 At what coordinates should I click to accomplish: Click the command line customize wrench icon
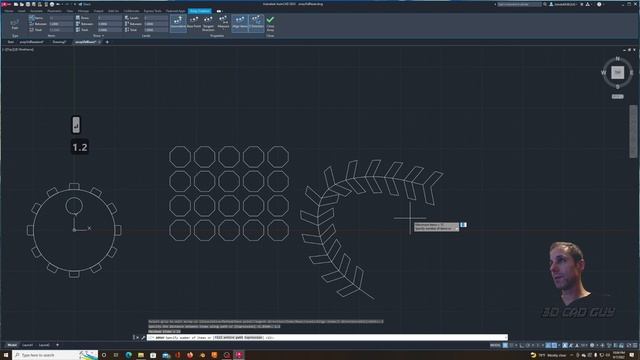[143, 338]
